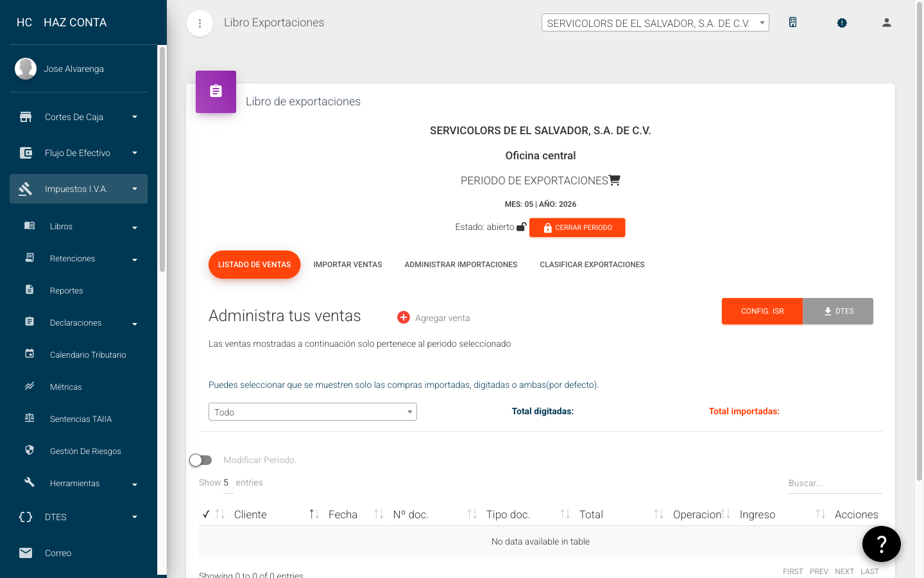The width and height of the screenshot is (924, 578).
Task: Click the open padlock icon beside Estado
Action: click(522, 227)
